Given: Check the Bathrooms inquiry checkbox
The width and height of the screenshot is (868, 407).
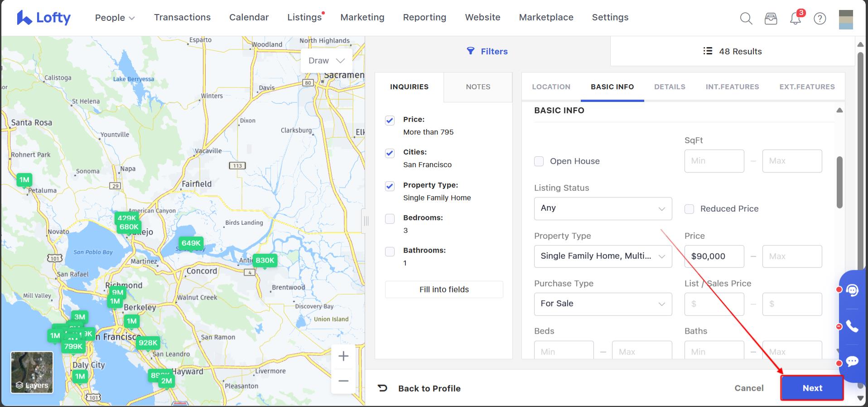Looking at the screenshot, I should point(390,252).
